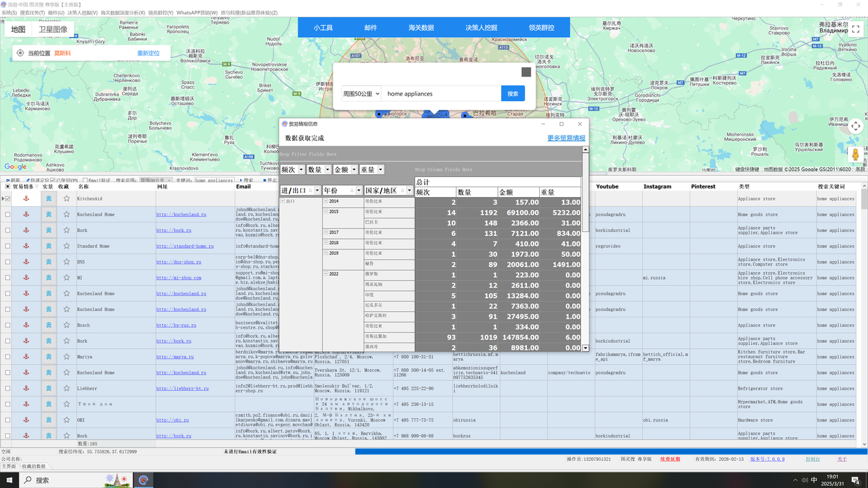Click the current location target icon
Viewport: 868px width, 488px height.
(x=21, y=54)
